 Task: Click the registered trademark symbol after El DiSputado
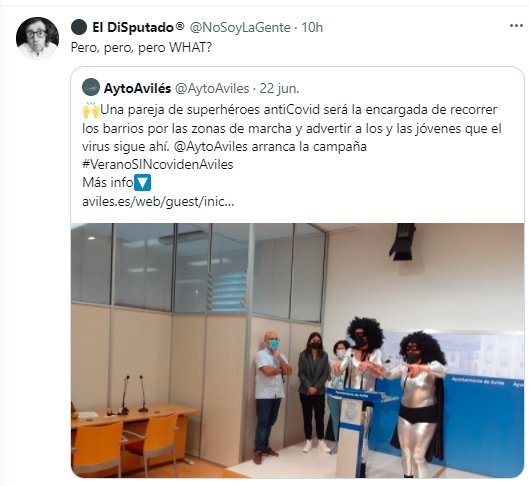[x=180, y=26]
